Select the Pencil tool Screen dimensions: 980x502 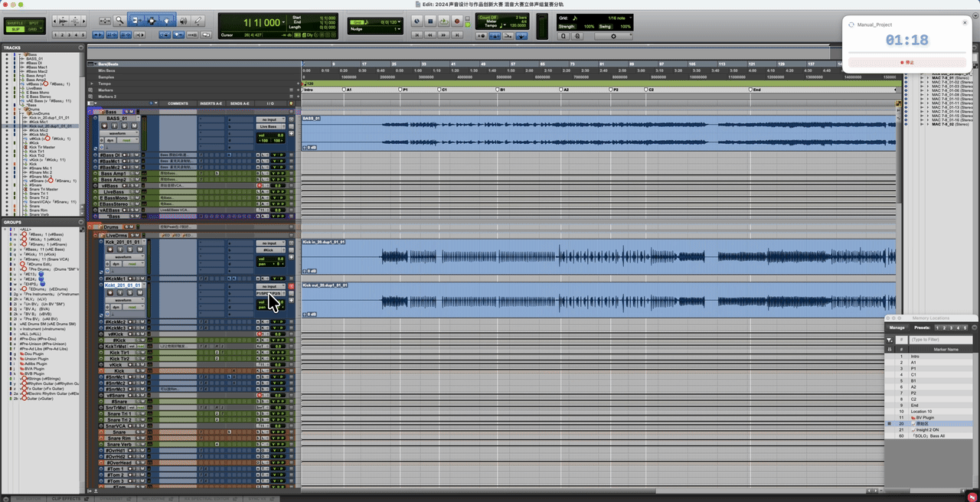(198, 21)
